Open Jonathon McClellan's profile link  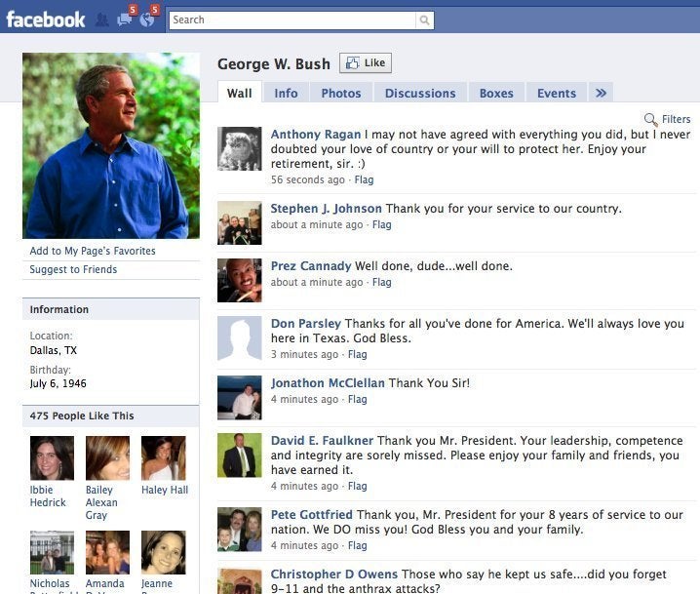click(x=328, y=383)
